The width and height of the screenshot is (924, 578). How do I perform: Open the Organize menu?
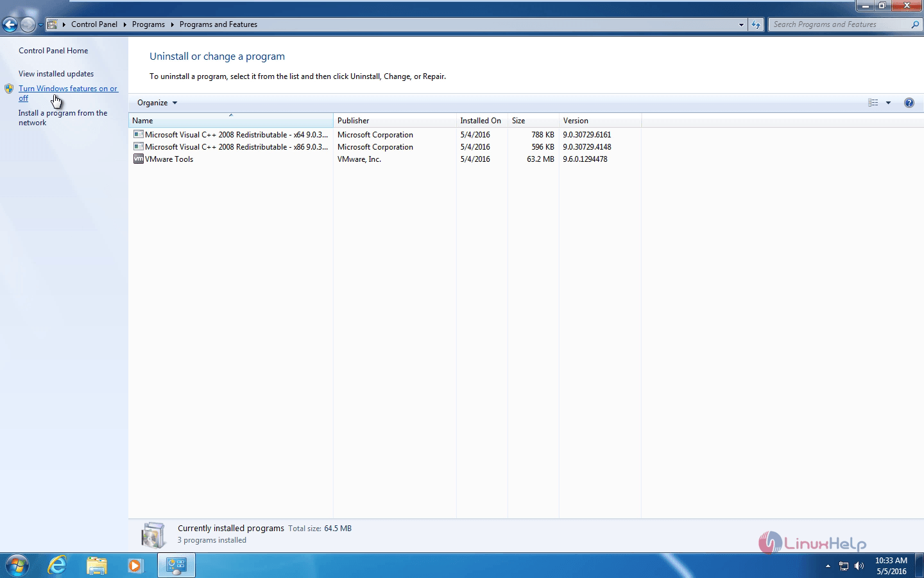coord(157,103)
